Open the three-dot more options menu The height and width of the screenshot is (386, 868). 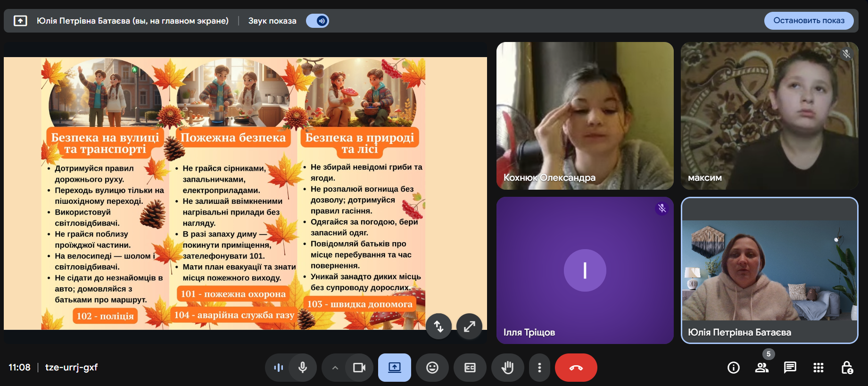tap(539, 368)
